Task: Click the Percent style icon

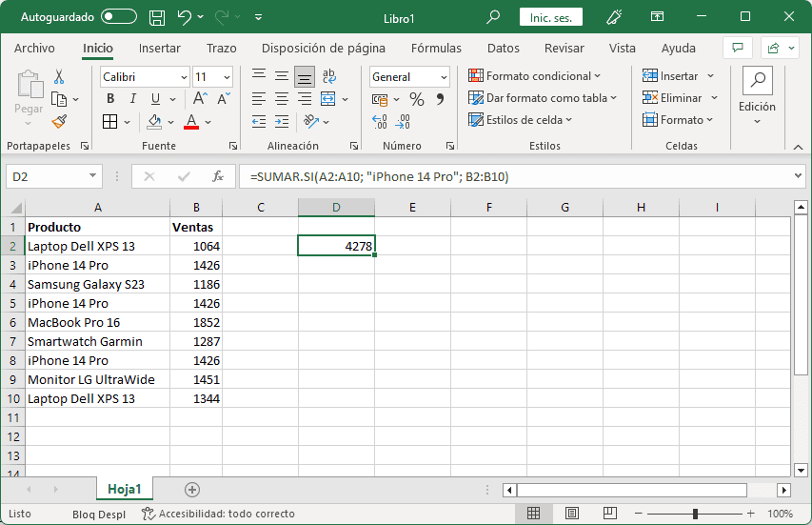Action: 416,99
